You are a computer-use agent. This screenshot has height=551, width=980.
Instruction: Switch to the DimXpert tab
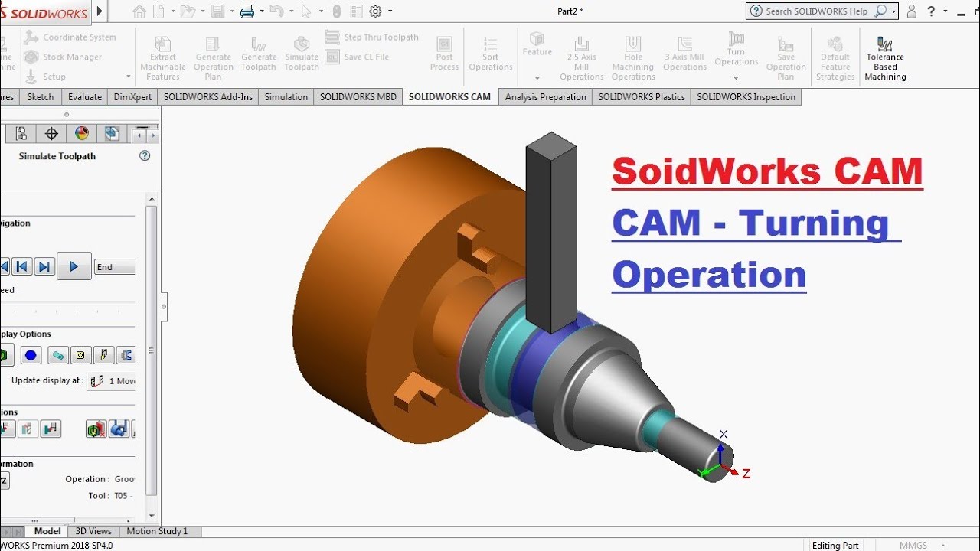[132, 97]
